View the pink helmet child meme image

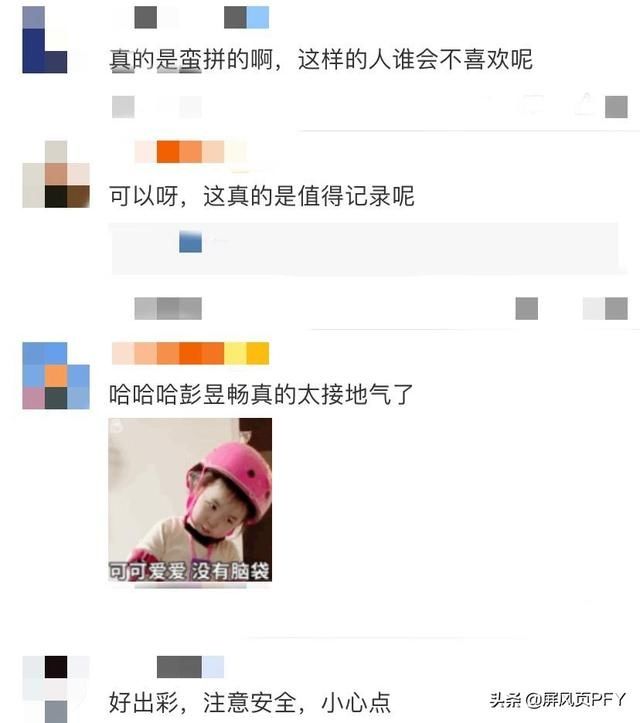[x=190, y=499]
